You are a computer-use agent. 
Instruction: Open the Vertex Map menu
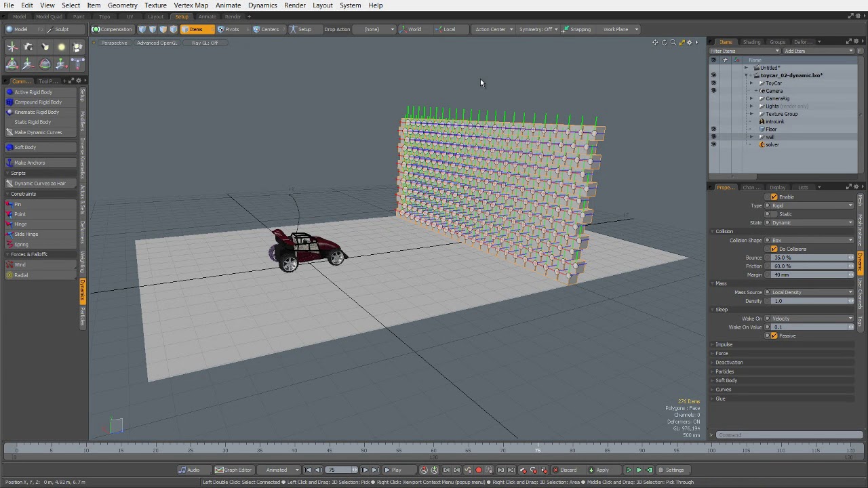[191, 5]
